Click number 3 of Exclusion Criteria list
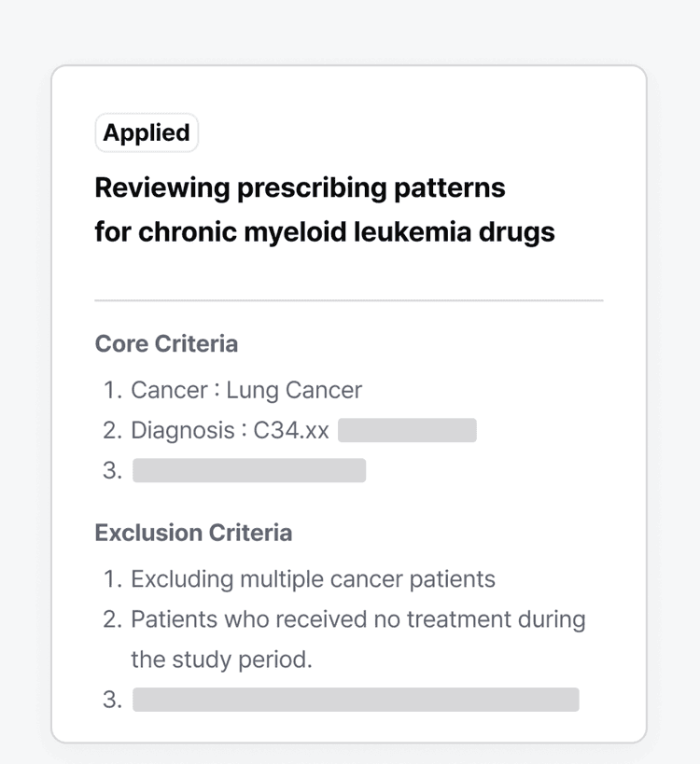 [x=113, y=700]
